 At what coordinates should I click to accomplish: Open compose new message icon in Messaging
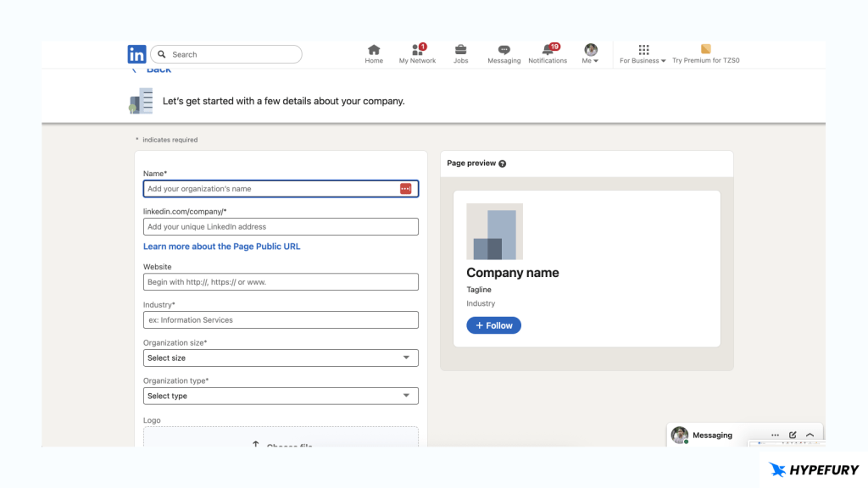(793, 435)
